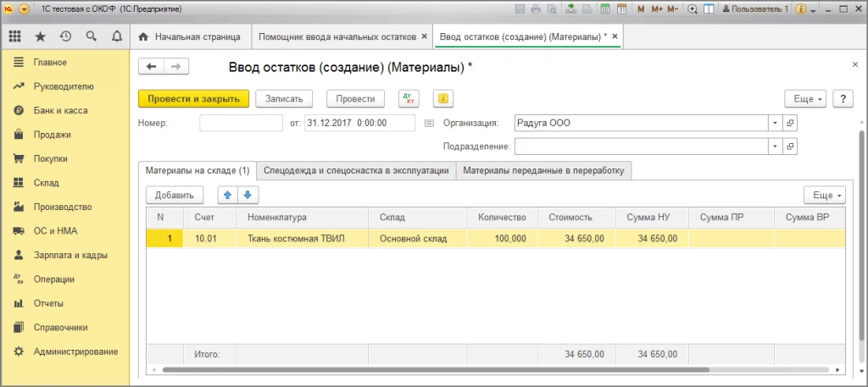Open the Организация field open-form icon
The height and width of the screenshot is (387, 868).
click(790, 123)
